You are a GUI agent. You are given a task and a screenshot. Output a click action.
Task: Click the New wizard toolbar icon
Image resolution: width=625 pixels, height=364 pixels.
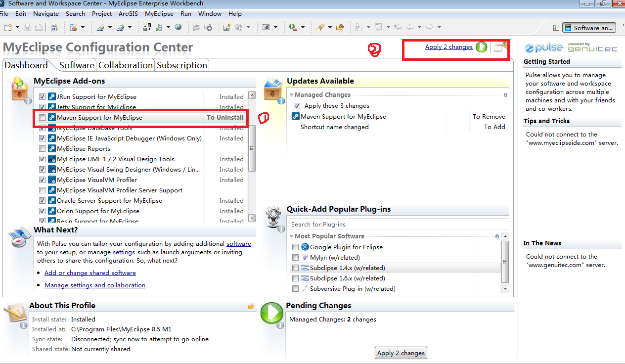(x=7, y=27)
